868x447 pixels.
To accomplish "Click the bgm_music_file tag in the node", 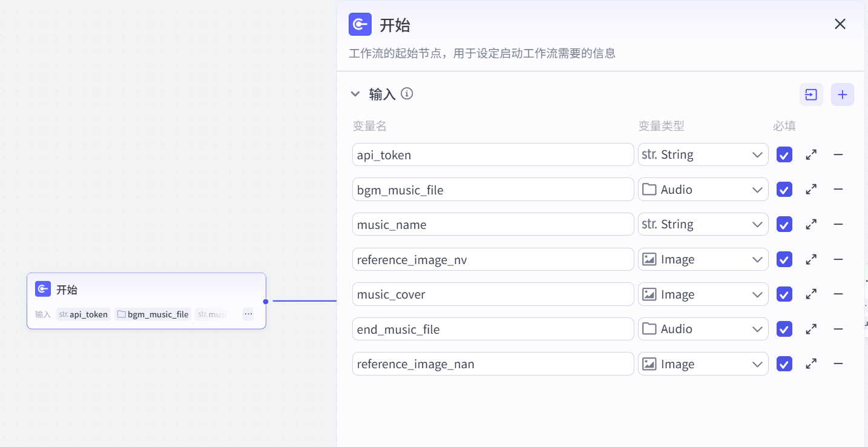I will [x=153, y=314].
